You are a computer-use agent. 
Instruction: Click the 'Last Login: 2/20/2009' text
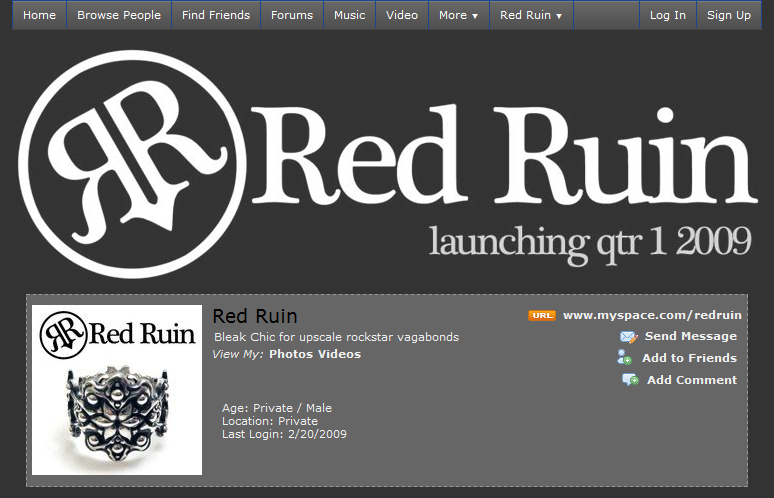284,434
